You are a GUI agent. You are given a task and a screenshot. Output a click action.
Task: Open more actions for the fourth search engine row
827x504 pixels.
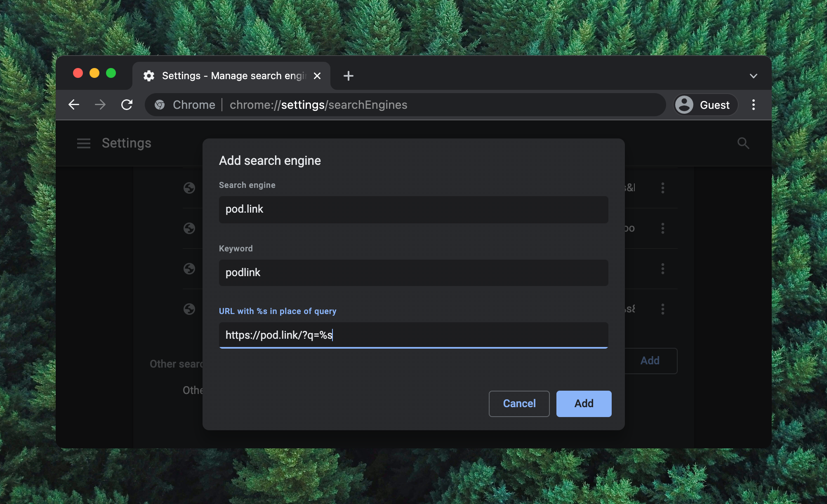[x=663, y=309]
